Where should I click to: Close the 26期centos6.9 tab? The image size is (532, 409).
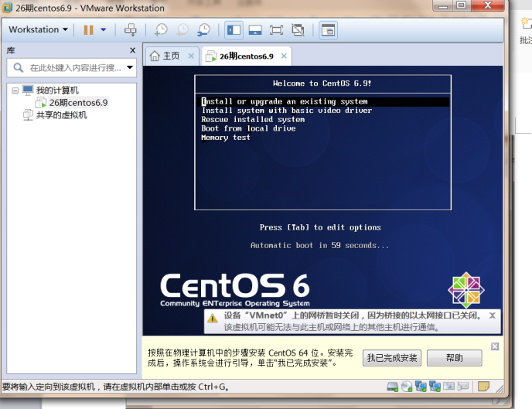click(x=284, y=56)
